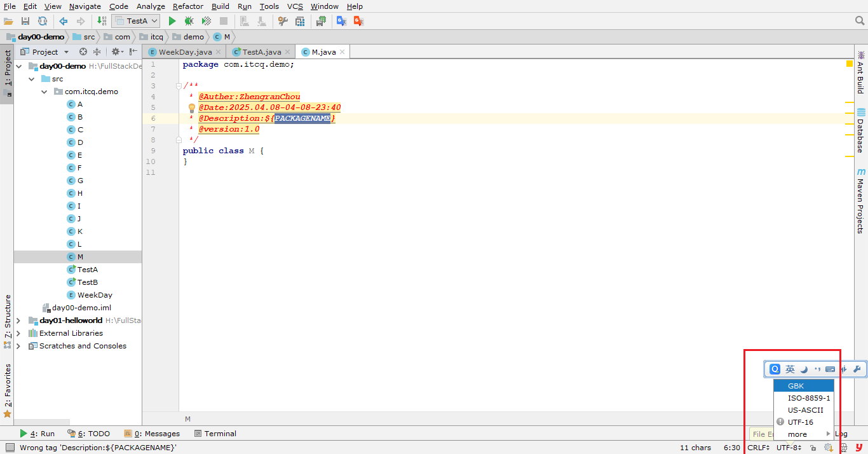Hide the Project panel with the hide icon

133,52
